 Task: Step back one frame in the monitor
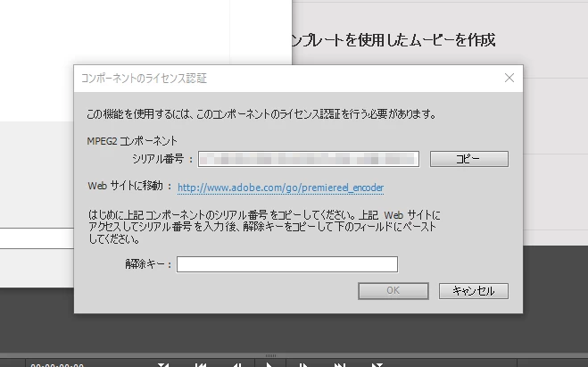[x=237, y=364]
